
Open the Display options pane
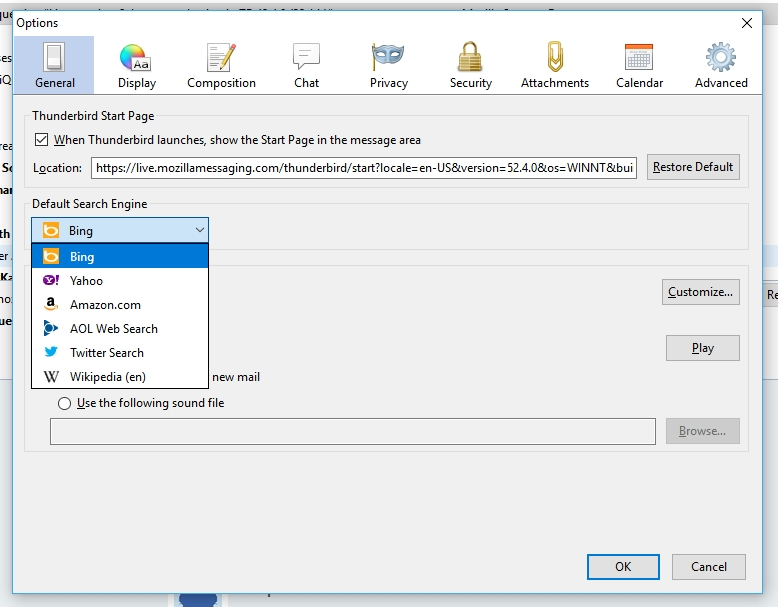click(x=136, y=65)
